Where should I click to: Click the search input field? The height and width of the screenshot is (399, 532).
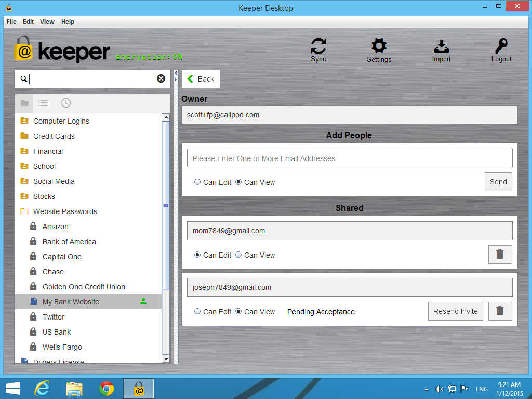click(91, 79)
